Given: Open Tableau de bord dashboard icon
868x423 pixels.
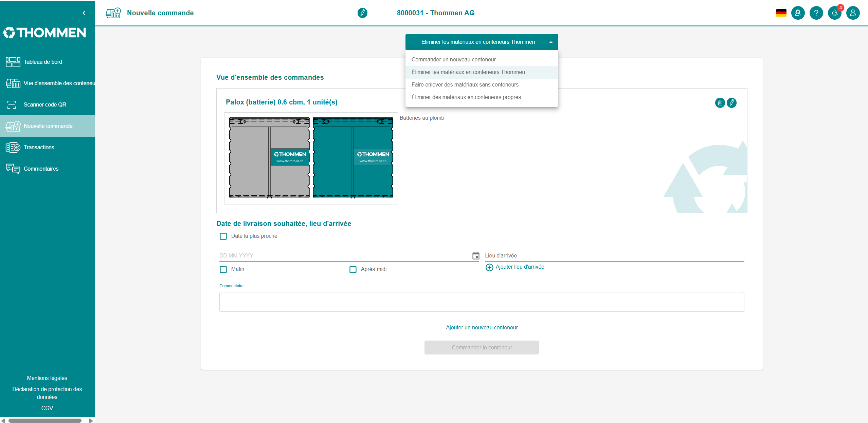Looking at the screenshot, I should 13,62.
